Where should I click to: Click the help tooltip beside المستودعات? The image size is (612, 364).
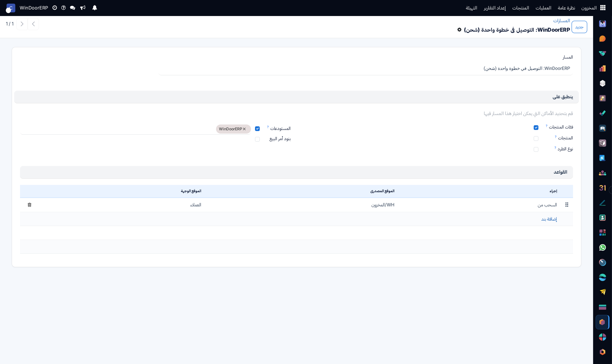[x=268, y=127]
